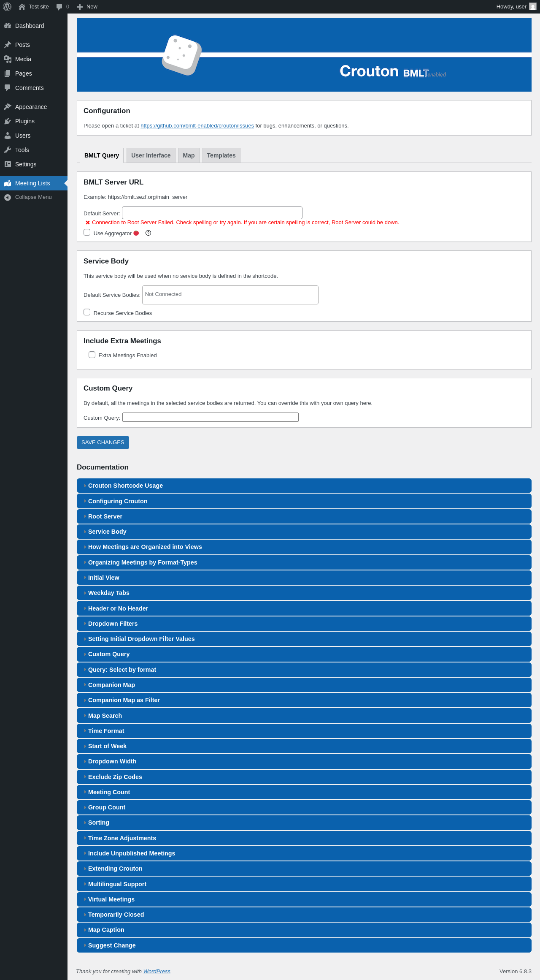The width and height of the screenshot is (540, 980).
Task: Click the Settings sliders icon
Action: (8, 164)
